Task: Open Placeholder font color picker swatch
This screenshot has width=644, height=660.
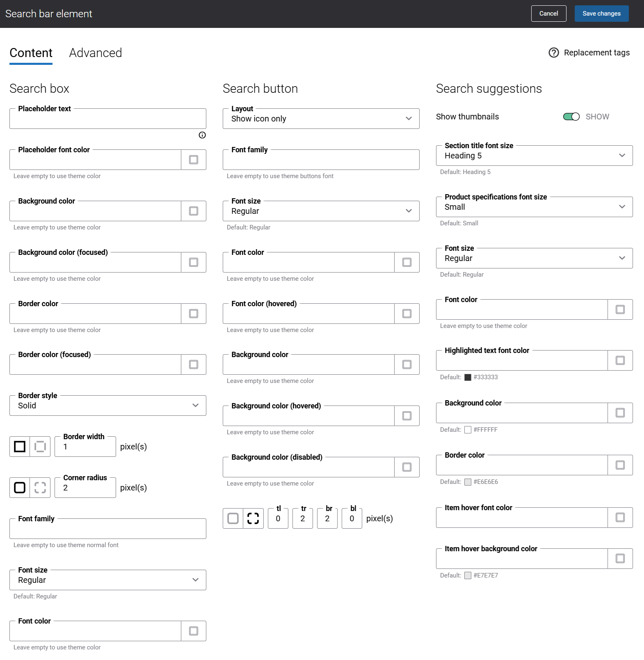Action: [x=194, y=160]
